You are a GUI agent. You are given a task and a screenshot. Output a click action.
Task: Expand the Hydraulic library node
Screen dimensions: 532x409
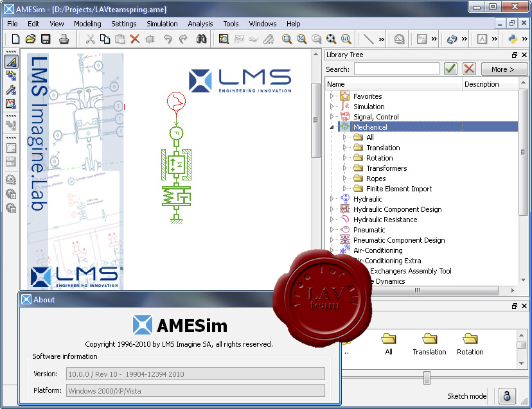(332, 199)
